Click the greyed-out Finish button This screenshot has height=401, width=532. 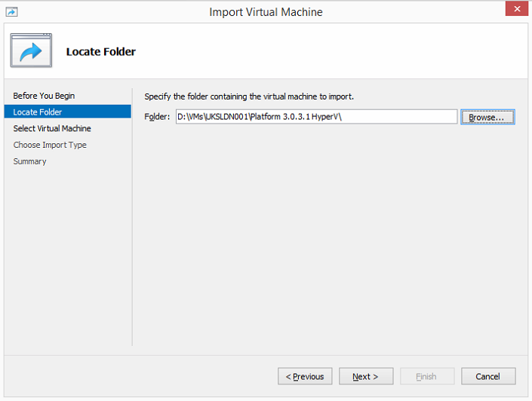click(427, 376)
